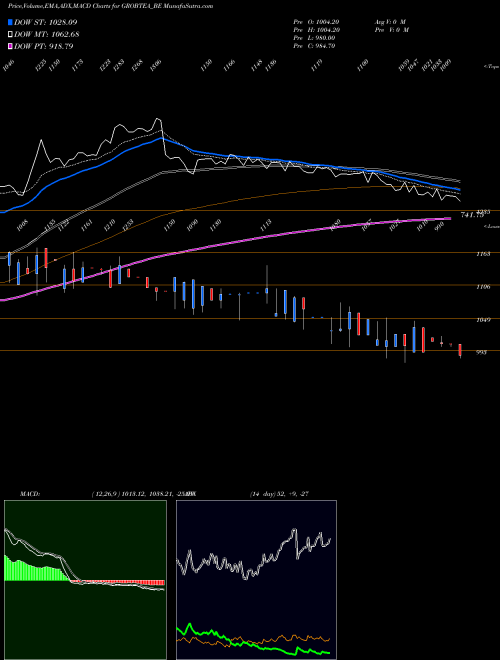Click the last red candlestick near 993
Screen dimensions: 500x660
coord(460,350)
